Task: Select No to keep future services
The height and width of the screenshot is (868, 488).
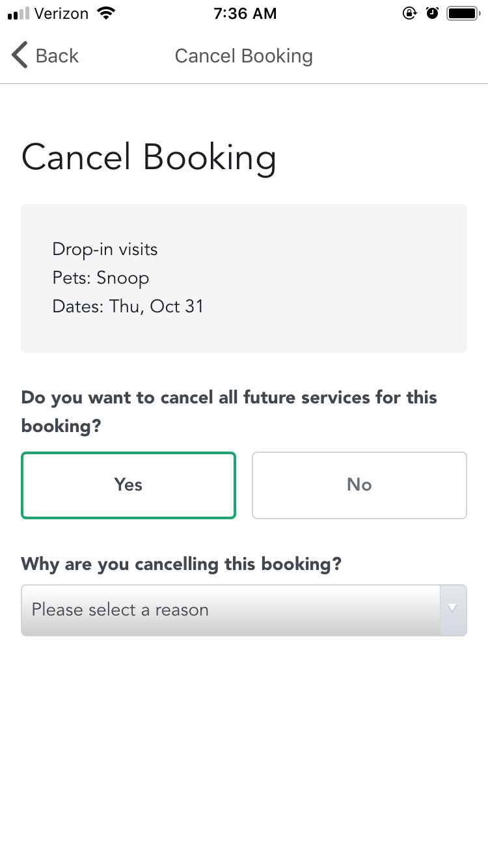Action: pyautogui.click(x=359, y=485)
